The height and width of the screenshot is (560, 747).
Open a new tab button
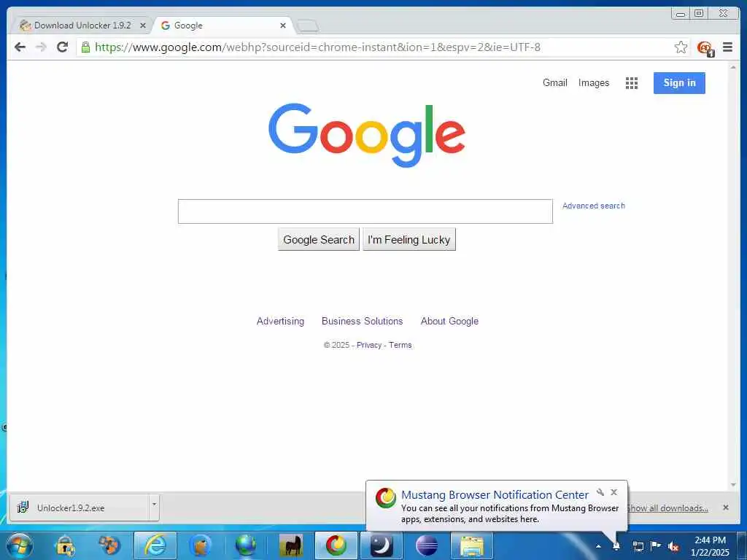click(x=308, y=26)
